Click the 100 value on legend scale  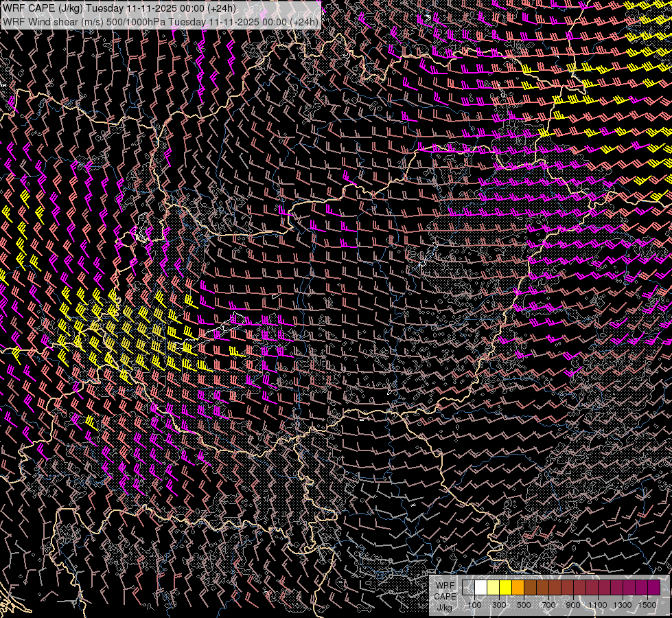point(474,605)
